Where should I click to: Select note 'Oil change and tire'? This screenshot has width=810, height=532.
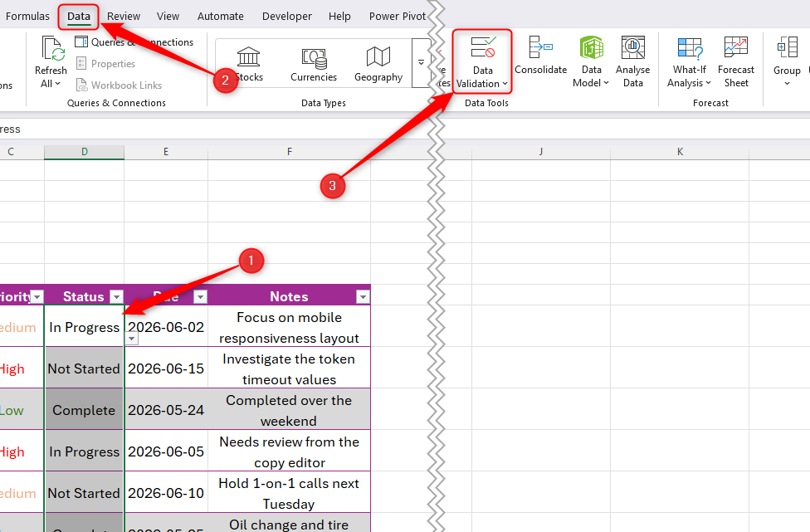[x=290, y=523]
